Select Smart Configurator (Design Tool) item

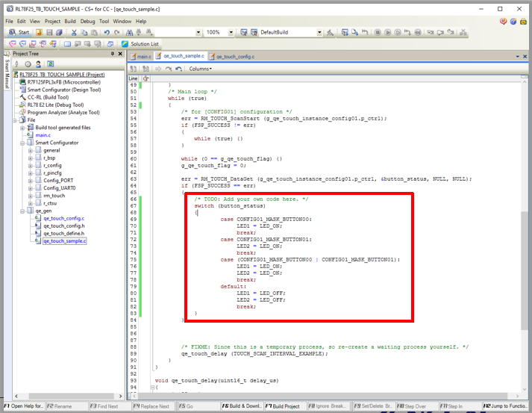point(63,90)
